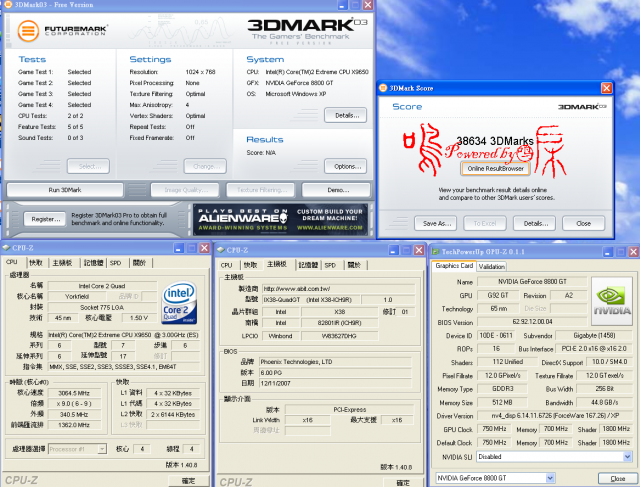Click Details button in Score window
This screenshot has height=487, width=640.
(x=534, y=223)
